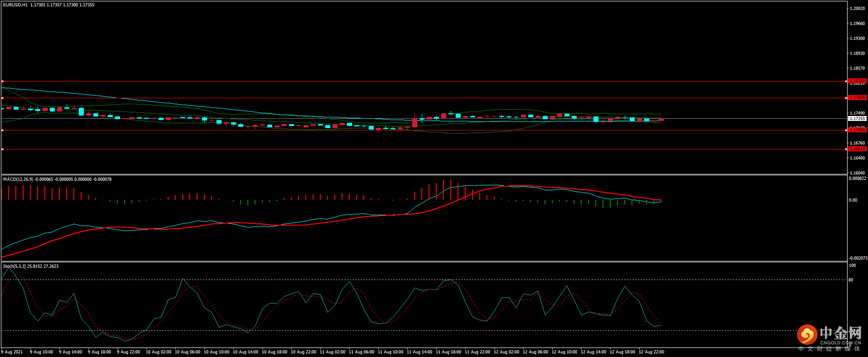Viewport: 868px width, 357px height.
Task: Click the left handle of the 1.18254 line
Action: 2,82
